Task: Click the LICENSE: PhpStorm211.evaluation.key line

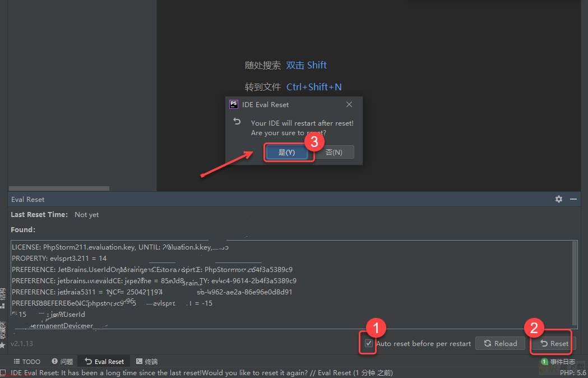Action: click(120, 247)
